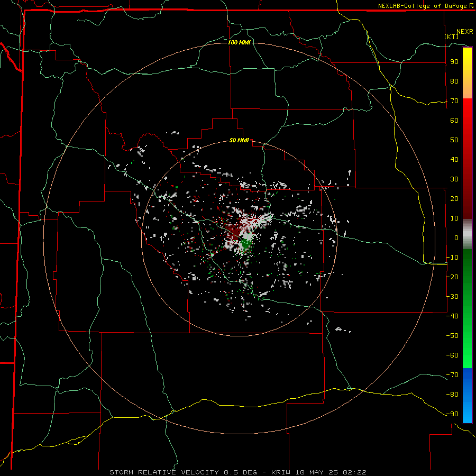The width and height of the screenshot is (476, 476).
Task: Select the green segment of the velocity scale
Action: (x=467, y=308)
